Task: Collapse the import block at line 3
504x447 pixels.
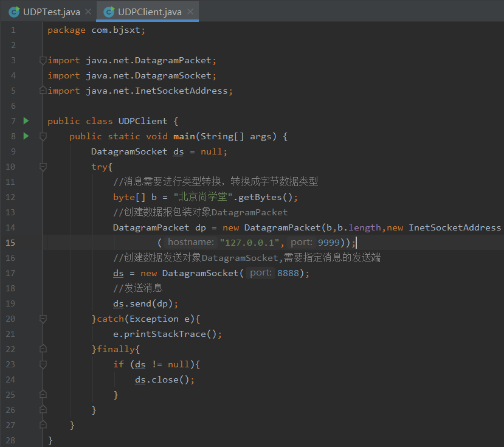Action: point(43,60)
